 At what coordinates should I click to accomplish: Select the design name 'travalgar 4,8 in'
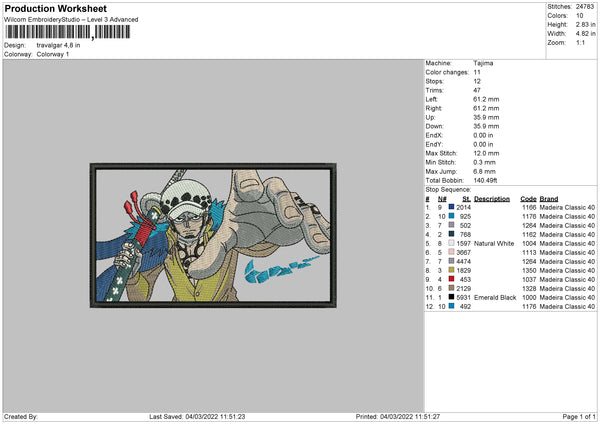pos(59,45)
